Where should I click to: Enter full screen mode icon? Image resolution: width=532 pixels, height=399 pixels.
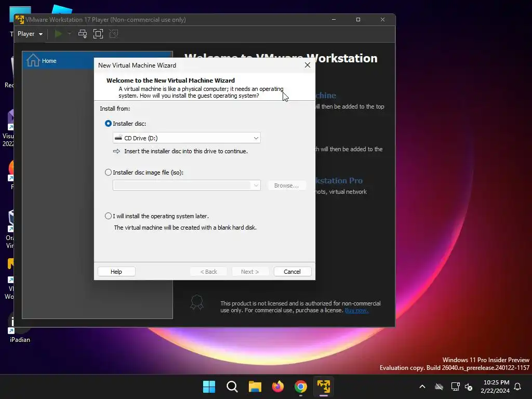98,34
